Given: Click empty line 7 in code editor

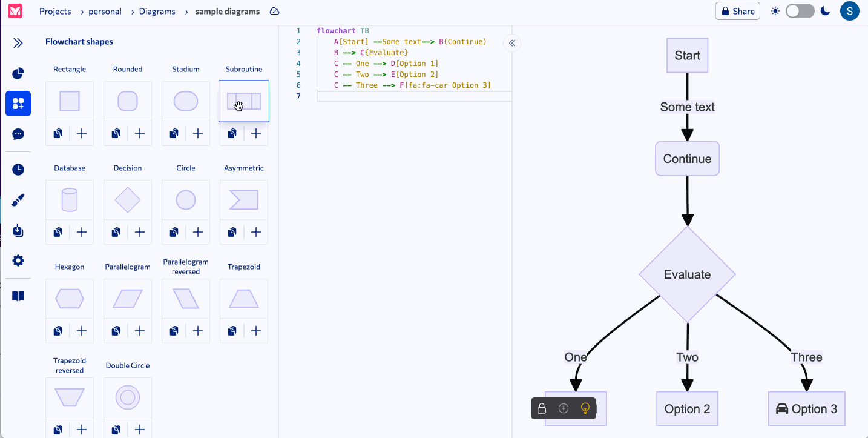Looking at the screenshot, I should (414, 96).
